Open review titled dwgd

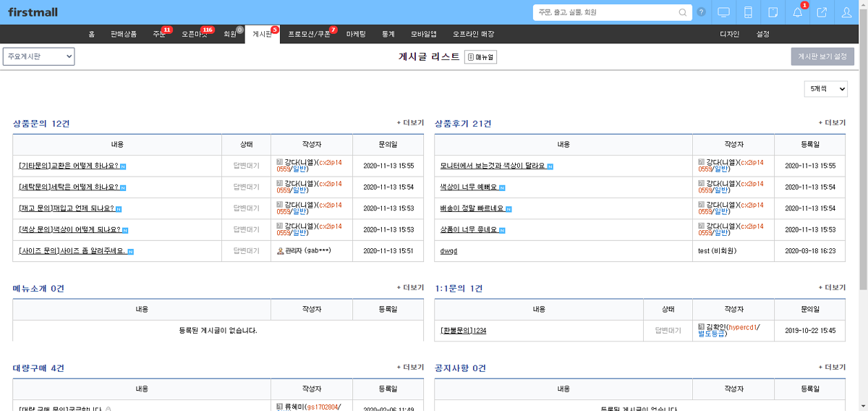click(448, 251)
